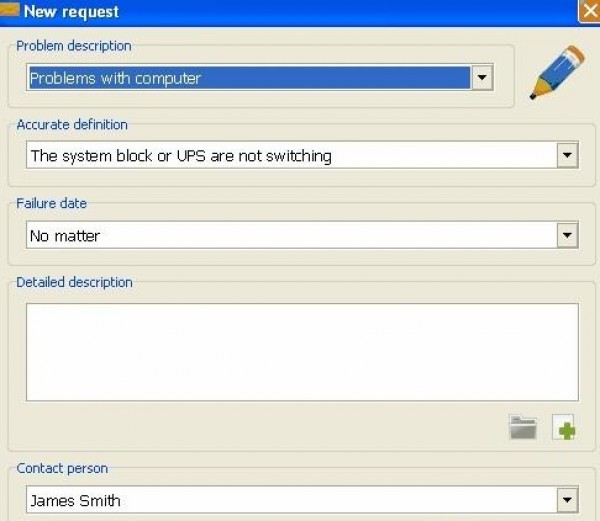Click the 'Accurate definition' group label
600x521 pixels.
pyautogui.click(x=72, y=125)
